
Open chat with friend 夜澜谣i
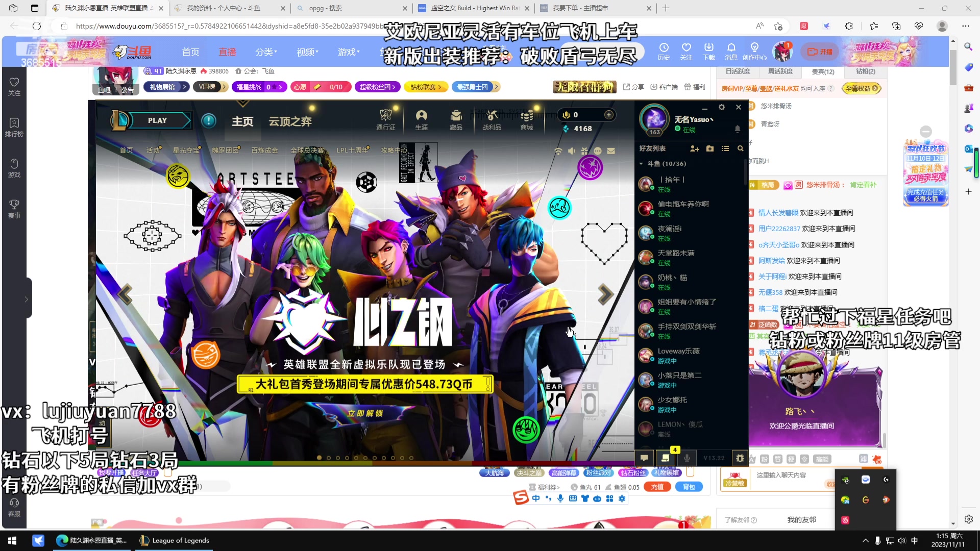click(x=691, y=233)
